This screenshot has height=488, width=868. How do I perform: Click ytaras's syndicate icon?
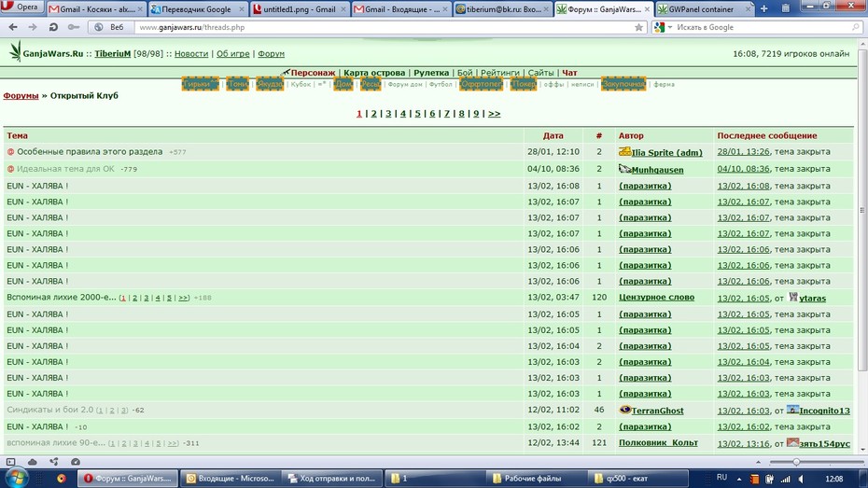tap(793, 297)
